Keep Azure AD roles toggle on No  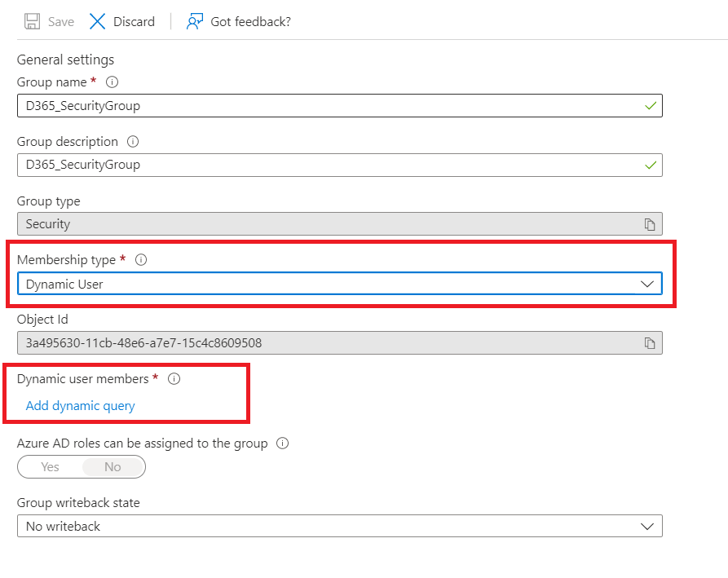click(113, 466)
